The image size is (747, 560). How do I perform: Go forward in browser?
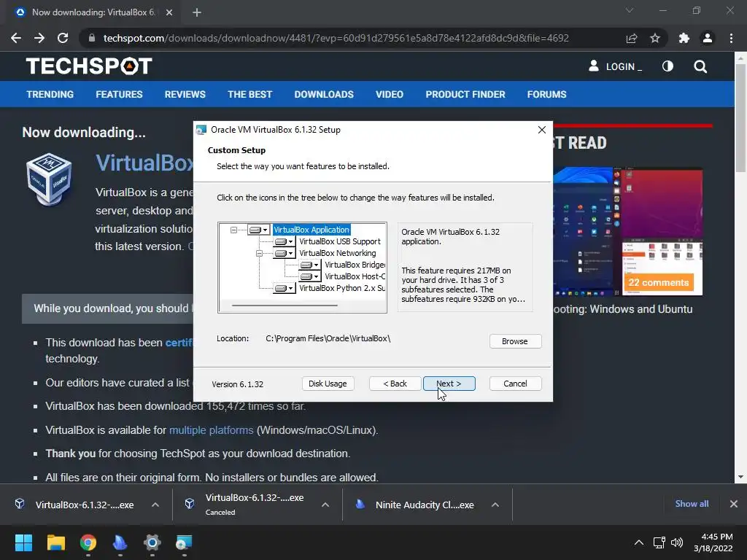pyautogui.click(x=39, y=38)
